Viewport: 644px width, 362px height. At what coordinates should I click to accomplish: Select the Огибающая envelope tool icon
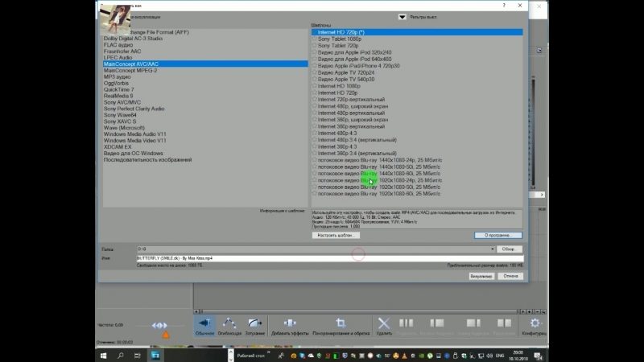(x=231, y=323)
